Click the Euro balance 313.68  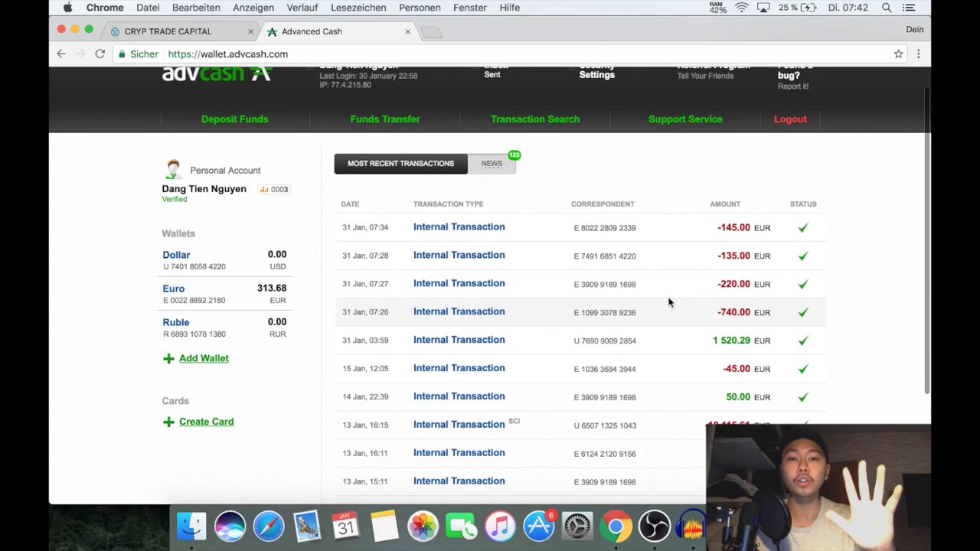coord(272,288)
